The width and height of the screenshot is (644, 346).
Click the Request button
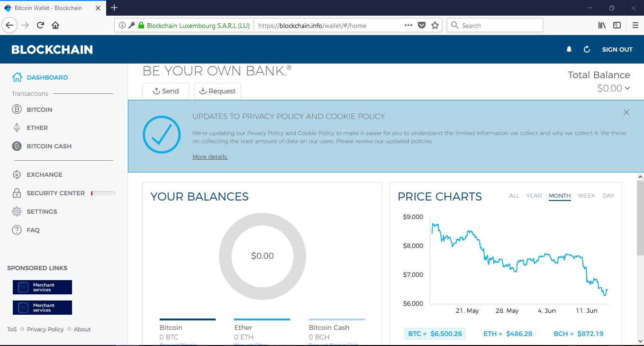pyautogui.click(x=218, y=91)
